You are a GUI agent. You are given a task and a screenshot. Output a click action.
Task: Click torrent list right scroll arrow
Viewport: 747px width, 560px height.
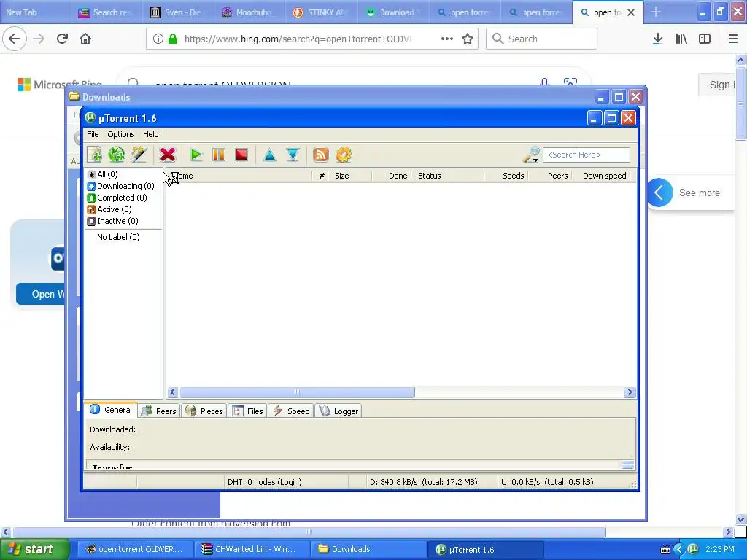630,392
